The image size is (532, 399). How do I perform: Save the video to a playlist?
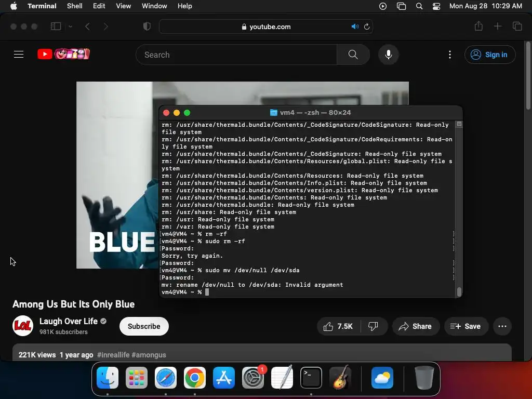[x=466, y=326]
